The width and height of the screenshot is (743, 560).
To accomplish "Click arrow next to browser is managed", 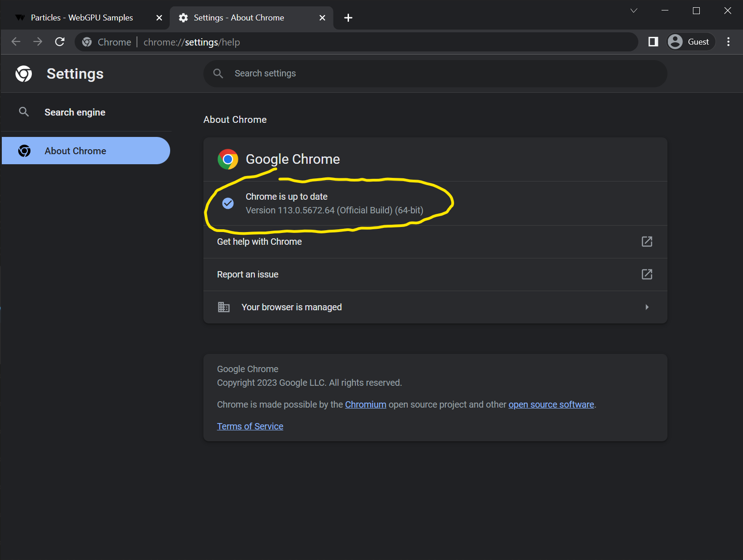I will (647, 307).
